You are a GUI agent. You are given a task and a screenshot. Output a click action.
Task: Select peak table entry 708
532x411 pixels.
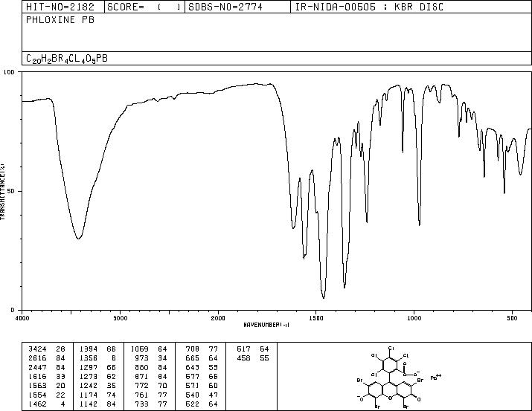pyautogui.click(x=202, y=349)
